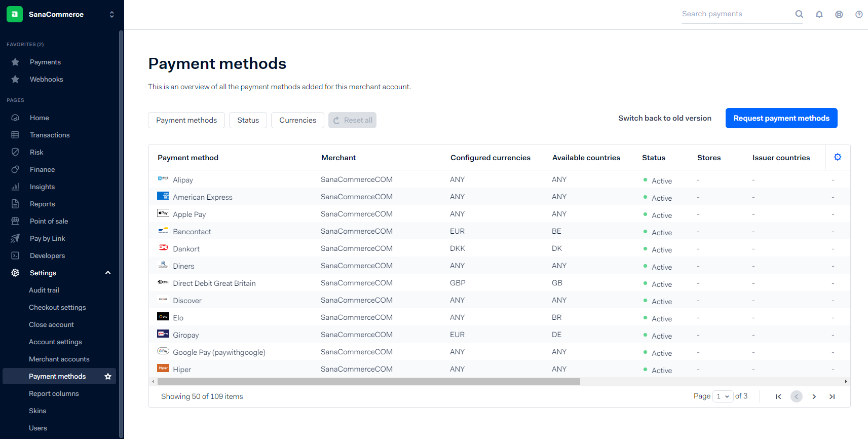Click the Point of sale store icon
Image resolution: width=868 pixels, height=439 pixels.
pyautogui.click(x=15, y=221)
